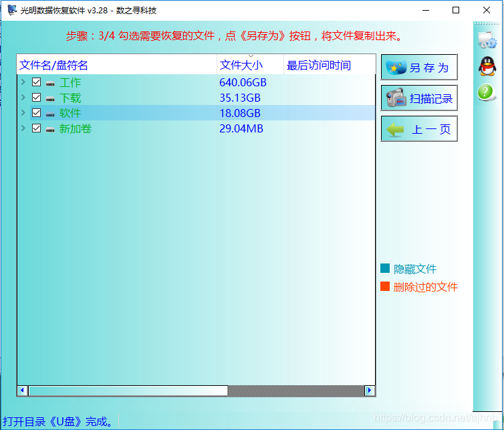The height and width of the screenshot is (430, 504).
Task: Click the 隐藏文件 legend label
Action: pos(415,269)
